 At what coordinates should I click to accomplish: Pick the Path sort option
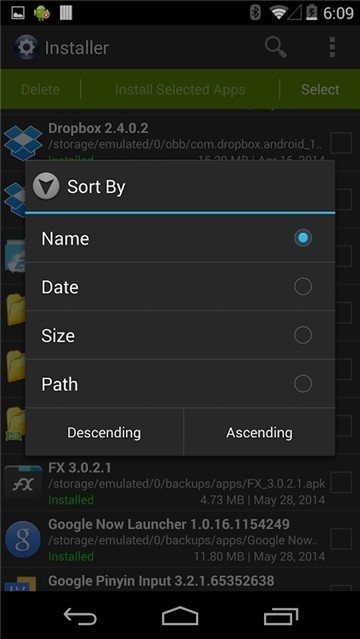tap(180, 384)
